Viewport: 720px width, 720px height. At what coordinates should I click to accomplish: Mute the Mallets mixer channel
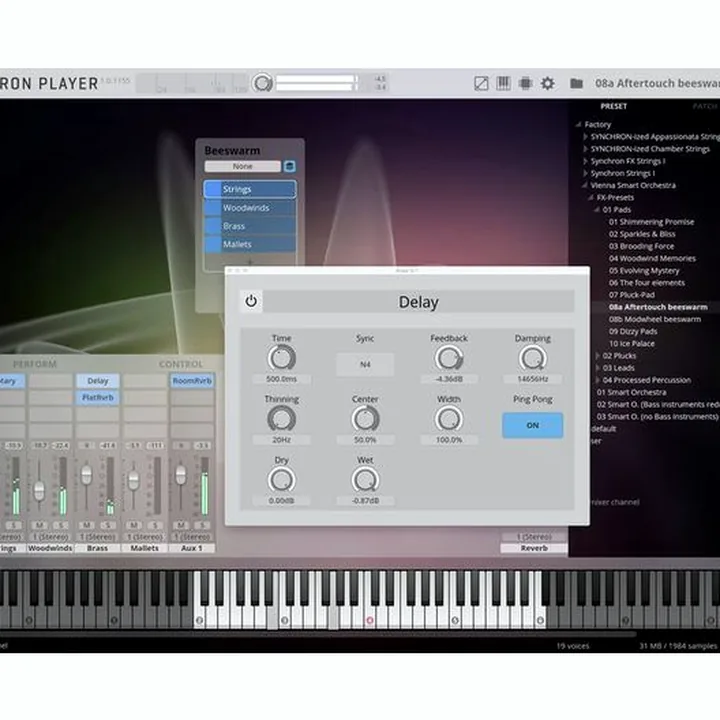pyautogui.click(x=134, y=525)
